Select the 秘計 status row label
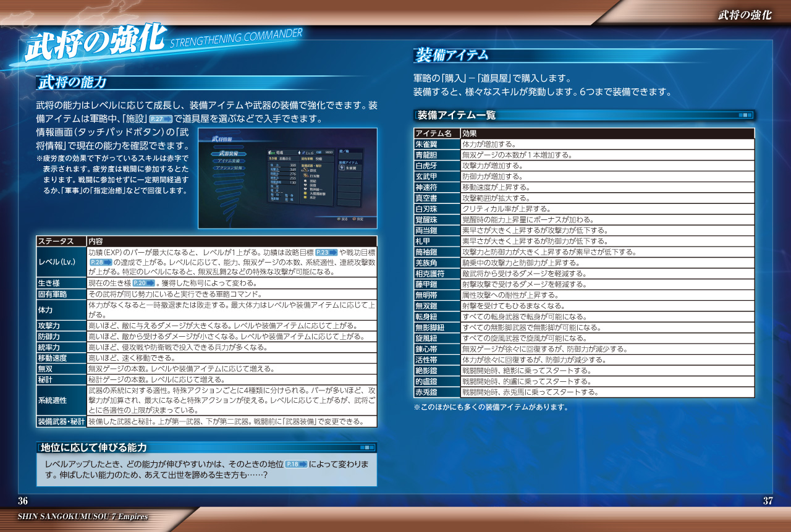Image resolution: width=791 pixels, height=532 pixels. [x=61, y=380]
